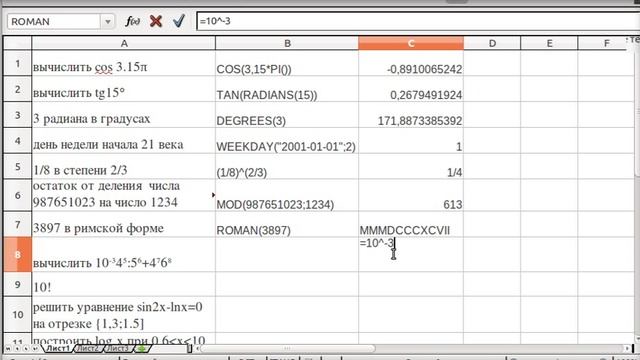Go to first sheet navigation arrow
The image size is (640, 360).
pos(8,349)
